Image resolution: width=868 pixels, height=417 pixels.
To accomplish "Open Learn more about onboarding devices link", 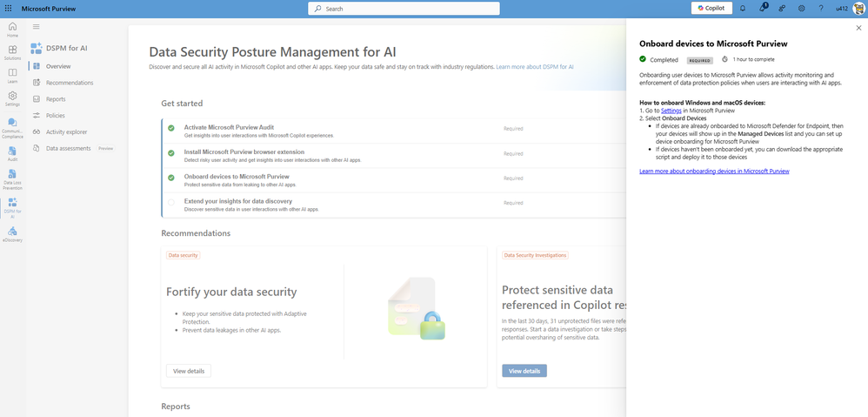I will pyautogui.click(x=714, y=172).
